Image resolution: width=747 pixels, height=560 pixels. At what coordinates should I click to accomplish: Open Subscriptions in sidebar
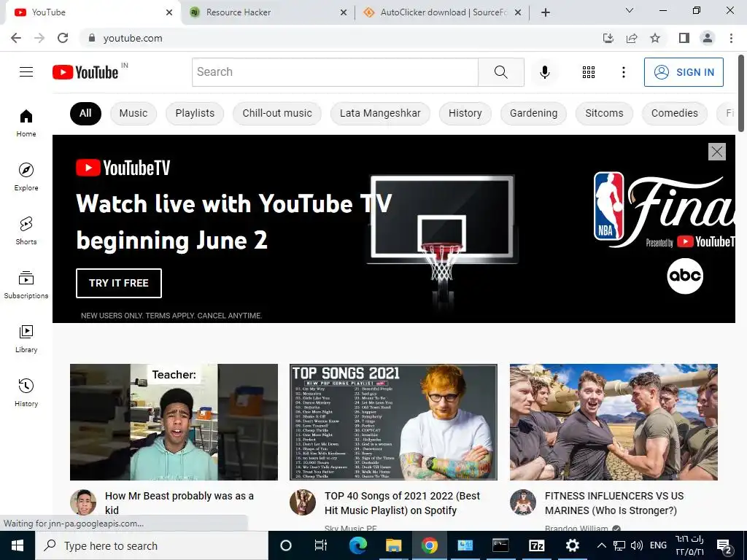click(26, 285)
